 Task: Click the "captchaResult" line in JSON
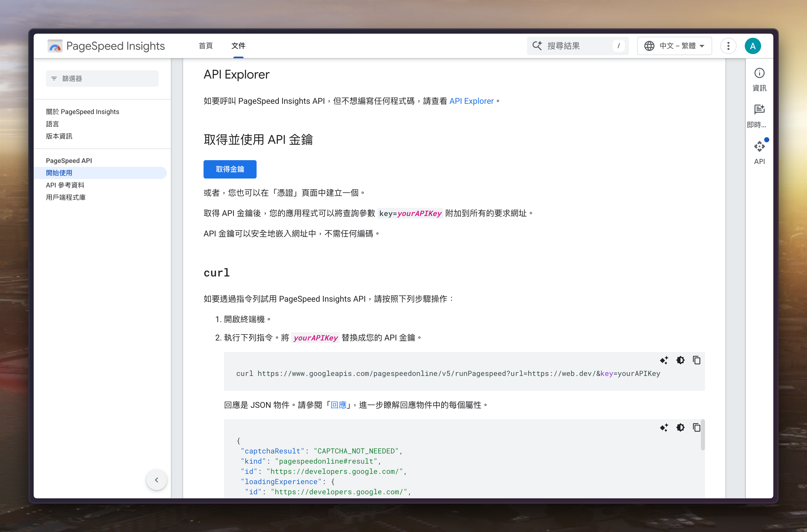point(321,451)
